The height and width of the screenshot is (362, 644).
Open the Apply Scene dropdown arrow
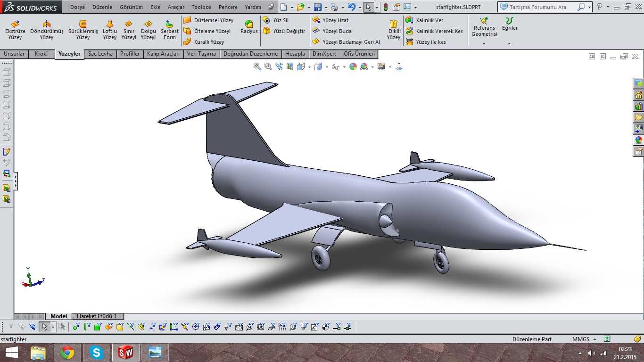[x=372, y=67]
